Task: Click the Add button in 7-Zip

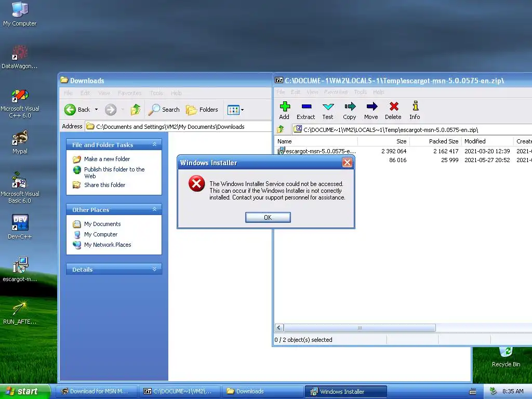Action: point(284,111)
